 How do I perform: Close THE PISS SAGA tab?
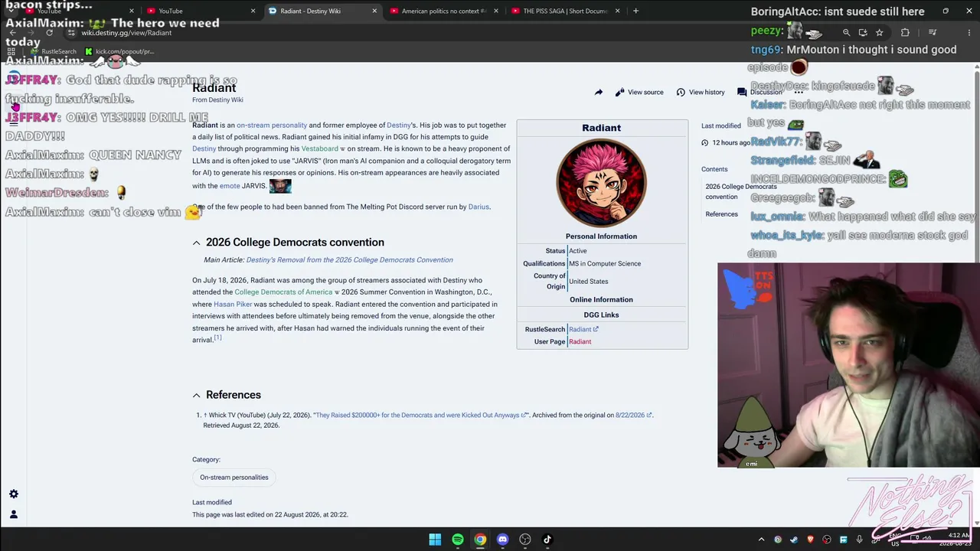[617, 11]
